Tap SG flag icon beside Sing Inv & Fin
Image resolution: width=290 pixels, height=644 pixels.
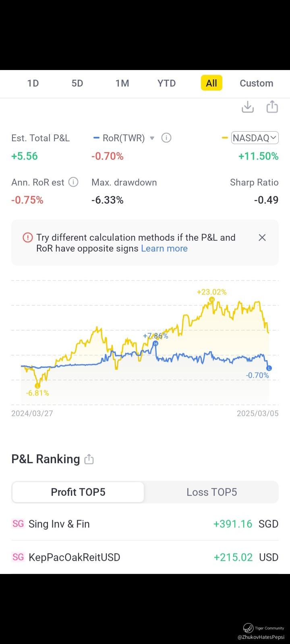[x=18, y=524]
